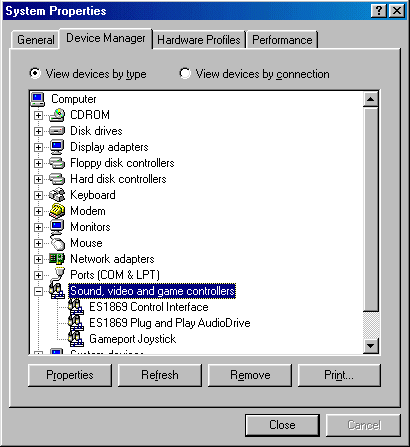Click the Refresh button

[x=160, y=375]
